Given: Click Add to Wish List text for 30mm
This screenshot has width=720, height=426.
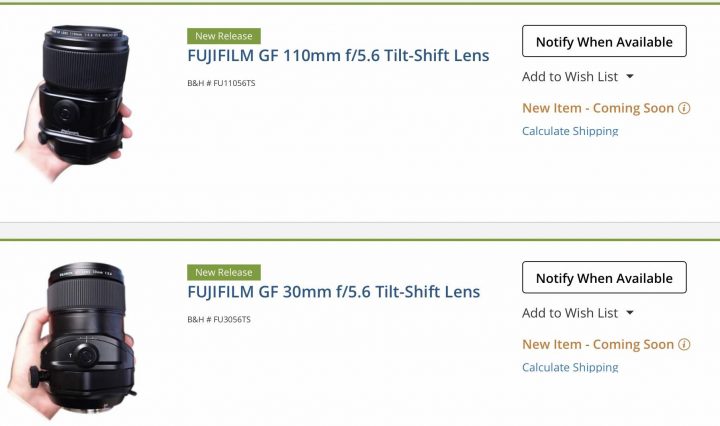Looking at the screenshot, I should pyautogui.click(x=570, y=313).
